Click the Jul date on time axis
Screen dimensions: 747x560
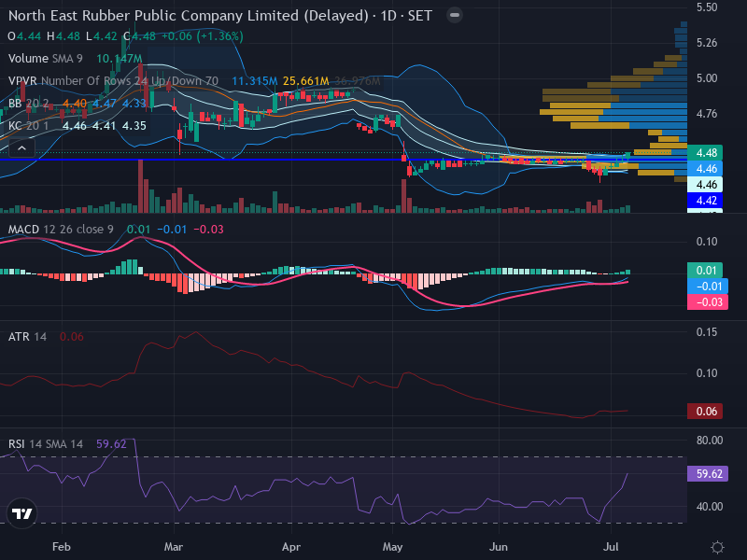[x=611, y=547]
